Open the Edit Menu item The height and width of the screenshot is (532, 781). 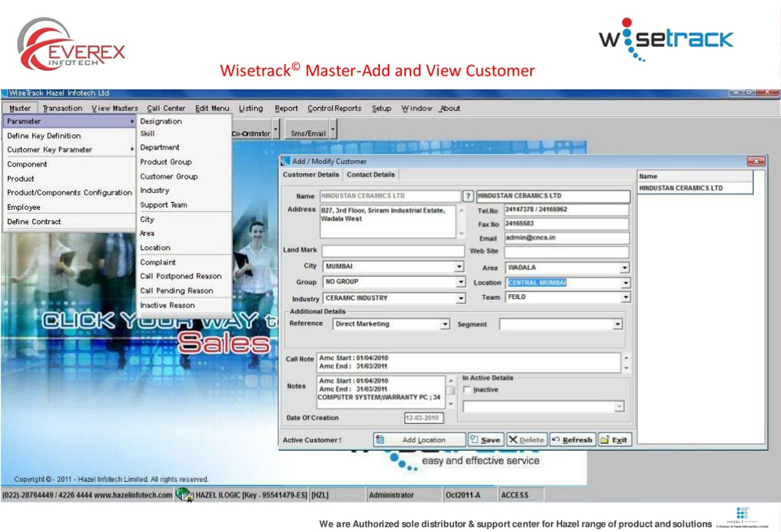click(212, 108)
